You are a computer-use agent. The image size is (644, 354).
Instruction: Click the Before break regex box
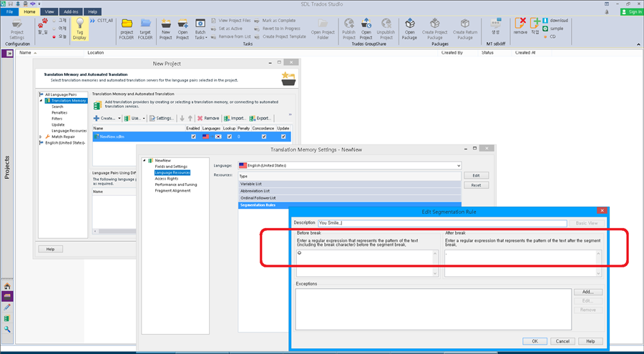(368, 263)
